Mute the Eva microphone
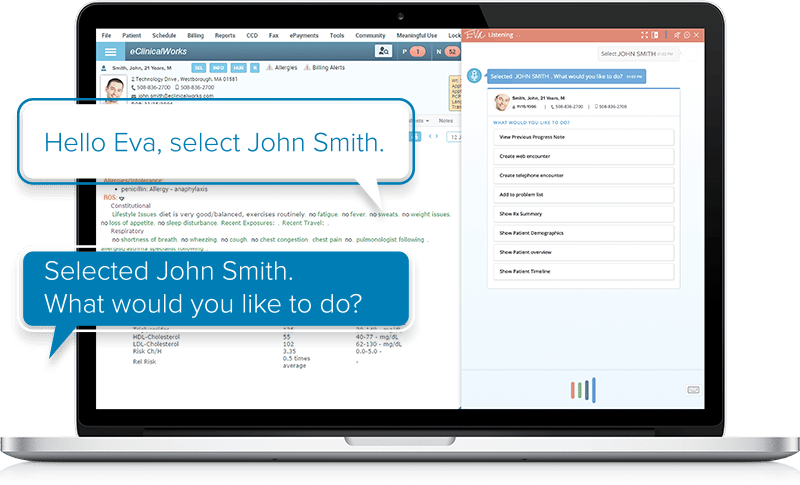 pos(677,35)
